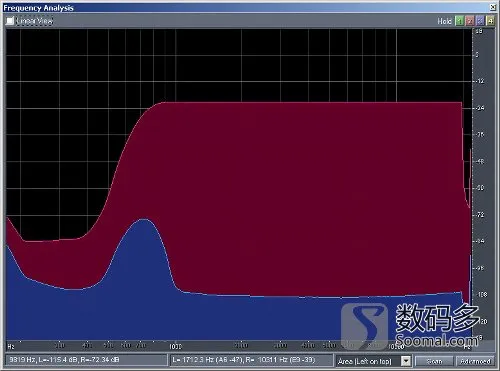Open the Area (Left on top) dropdown arrow
The width and height of the screenshot is (500, 371).
tap(406, 361)
